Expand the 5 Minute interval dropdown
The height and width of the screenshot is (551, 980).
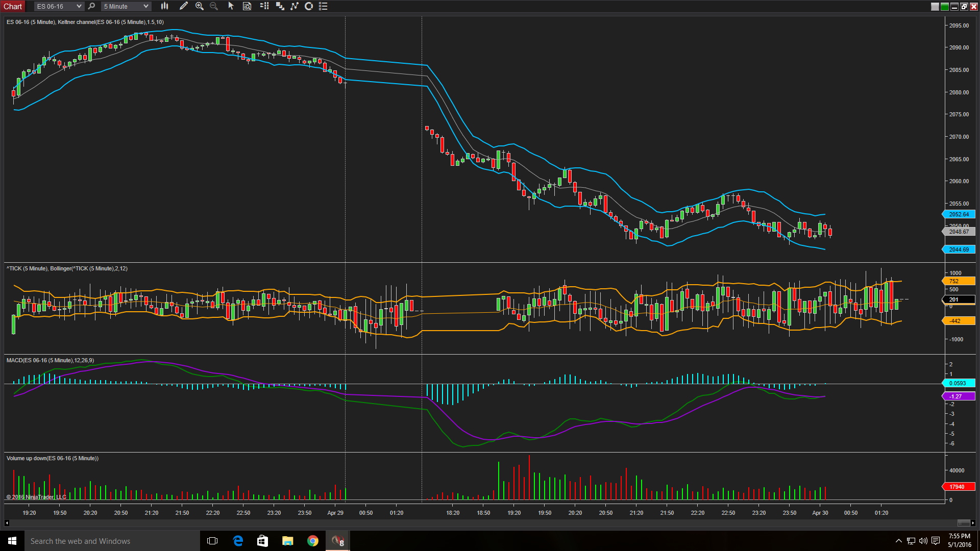pos(146,6)
